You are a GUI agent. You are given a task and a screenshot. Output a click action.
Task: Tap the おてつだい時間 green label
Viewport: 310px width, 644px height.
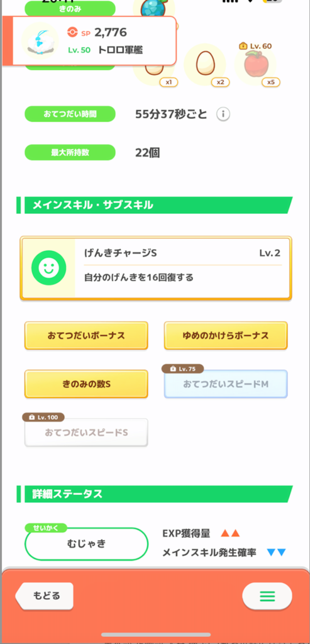[70, 114]
